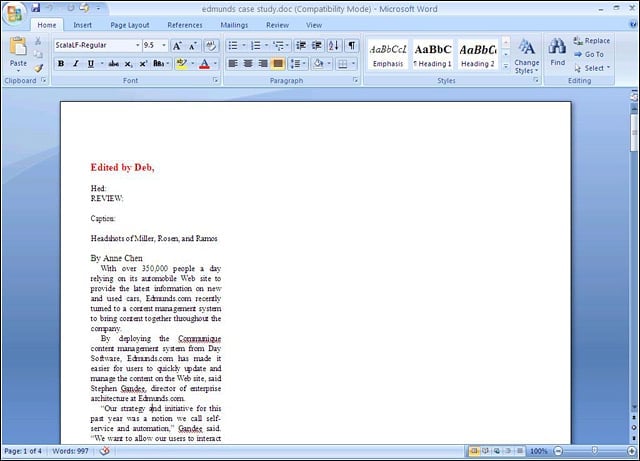Undo the last action in Quick Access

coord(50,8)
